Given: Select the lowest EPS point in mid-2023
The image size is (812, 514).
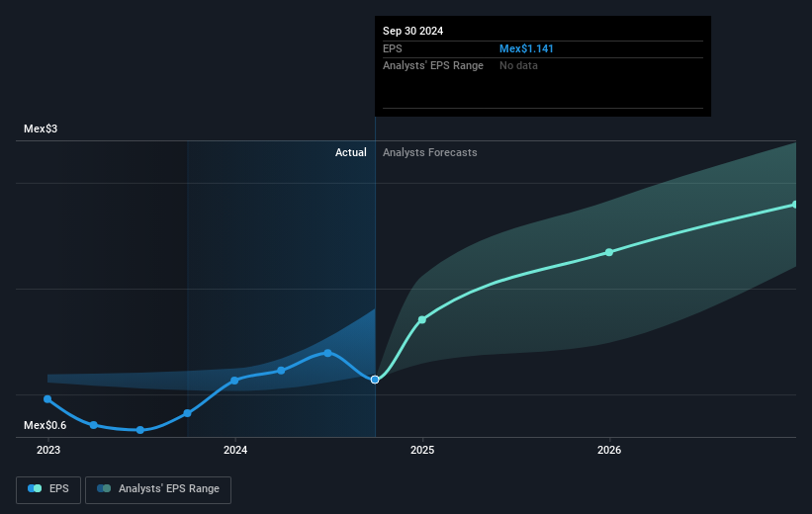Looking at the screenshot, I should pyautogui.click(x=140, y=430).
